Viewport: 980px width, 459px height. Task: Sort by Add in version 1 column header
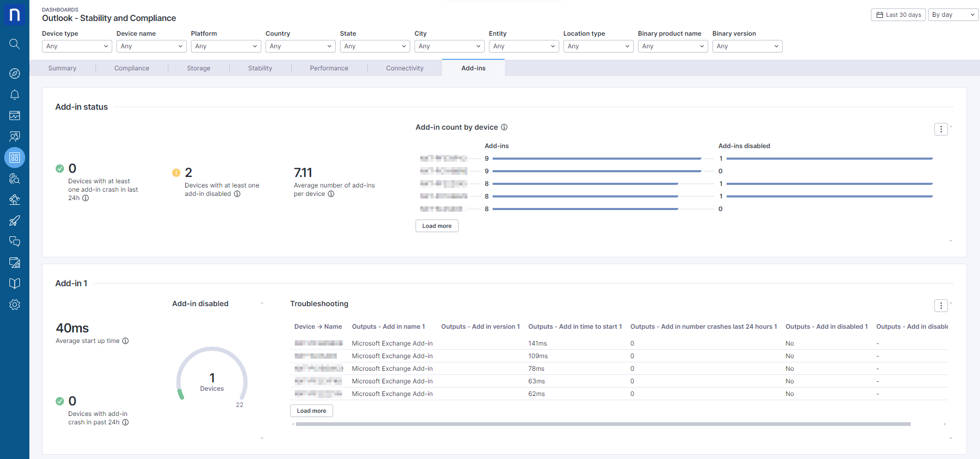point(481,327)
